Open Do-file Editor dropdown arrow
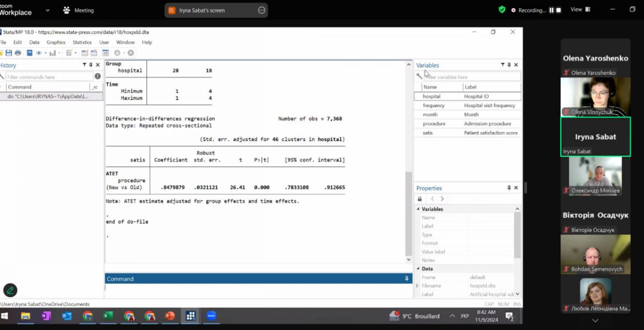Image resolution: width=644 pixels, height=330 pixels. coord(75,53)
